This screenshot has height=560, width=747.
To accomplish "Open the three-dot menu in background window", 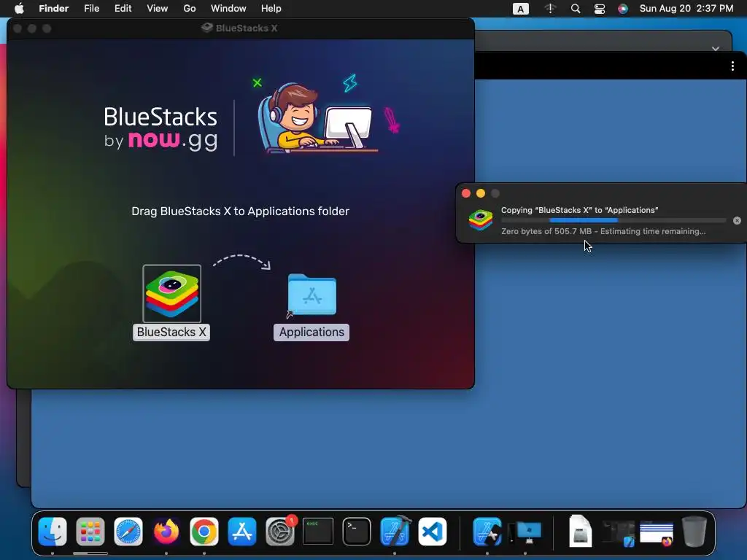I will [732, 66].
